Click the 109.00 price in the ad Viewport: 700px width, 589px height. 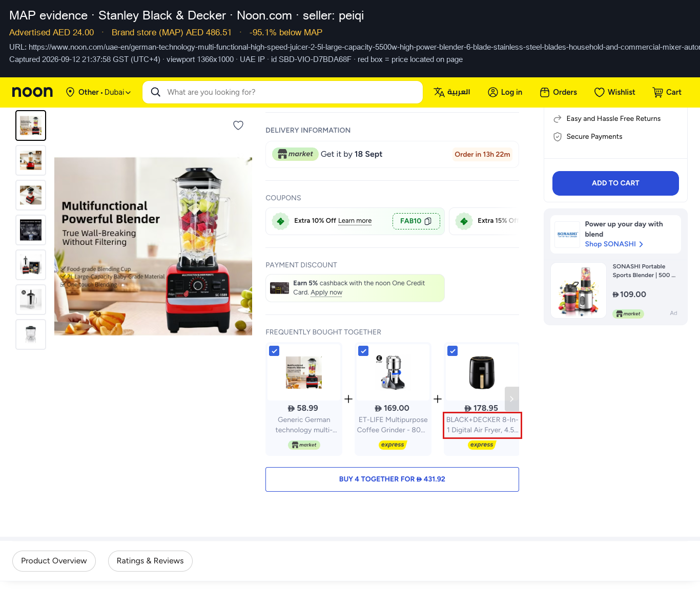click(x=629, y=294)
